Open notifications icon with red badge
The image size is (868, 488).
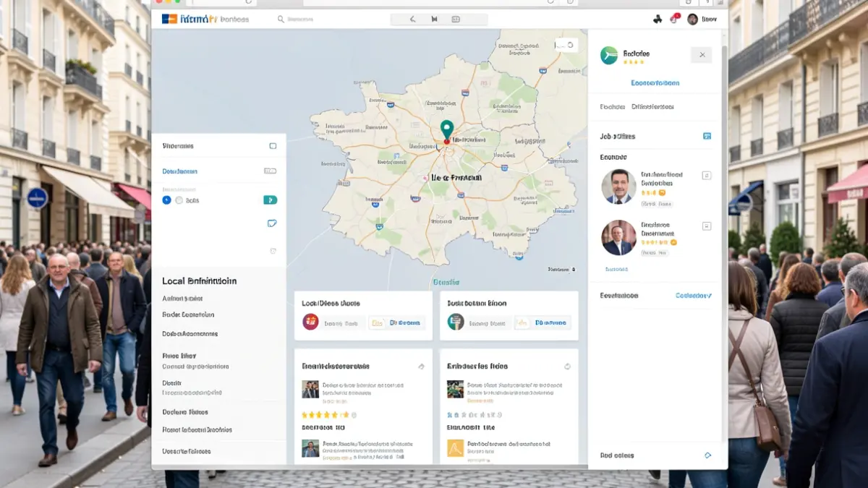click(x=674, y=19)
